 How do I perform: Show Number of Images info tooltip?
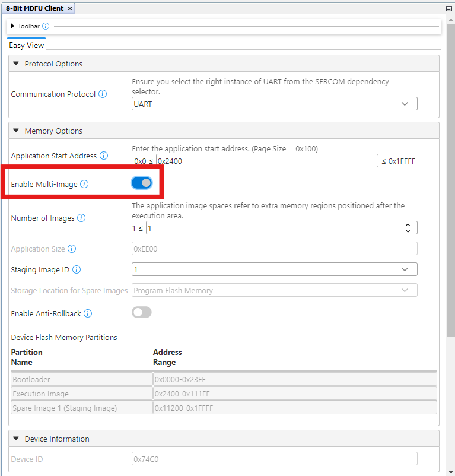(81, 218)
